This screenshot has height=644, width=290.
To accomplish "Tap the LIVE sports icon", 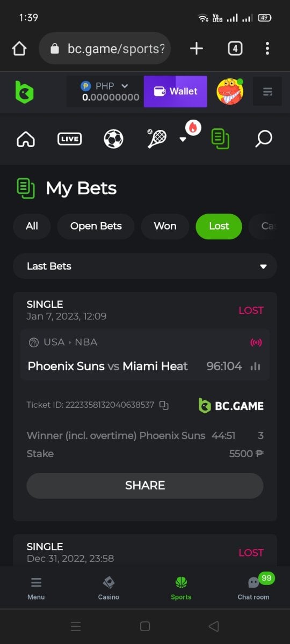I will [69, 139].
